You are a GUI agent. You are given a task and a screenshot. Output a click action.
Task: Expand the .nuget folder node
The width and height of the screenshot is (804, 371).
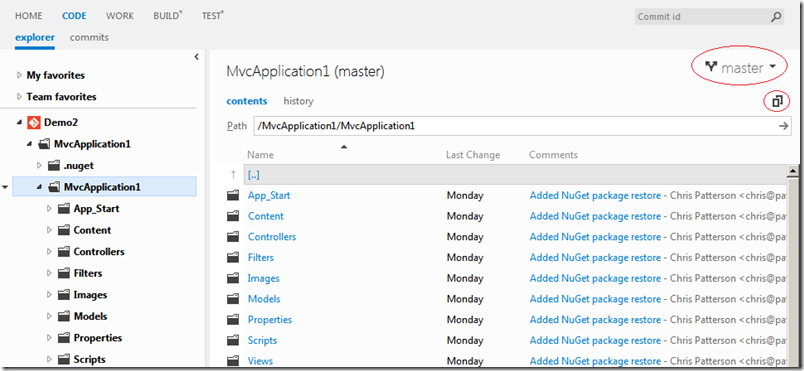coord(39,166)
